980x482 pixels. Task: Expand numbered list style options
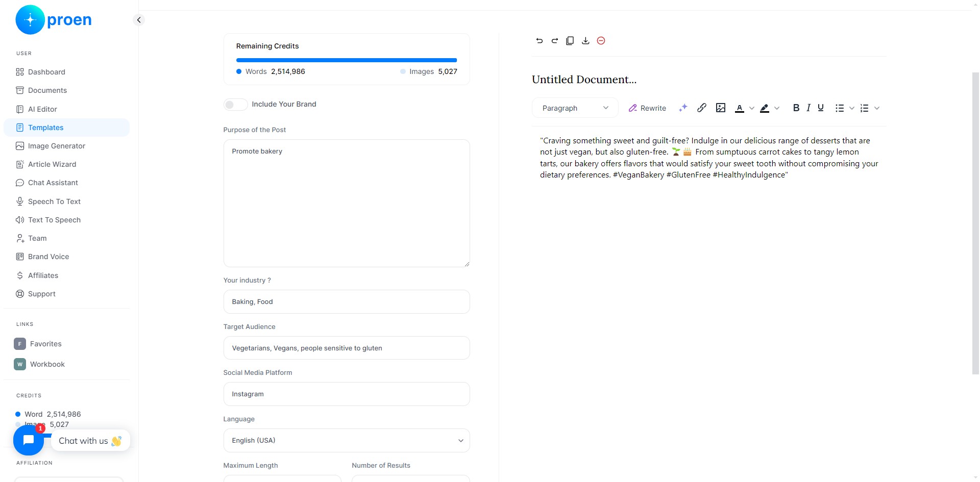coord(877,108)
